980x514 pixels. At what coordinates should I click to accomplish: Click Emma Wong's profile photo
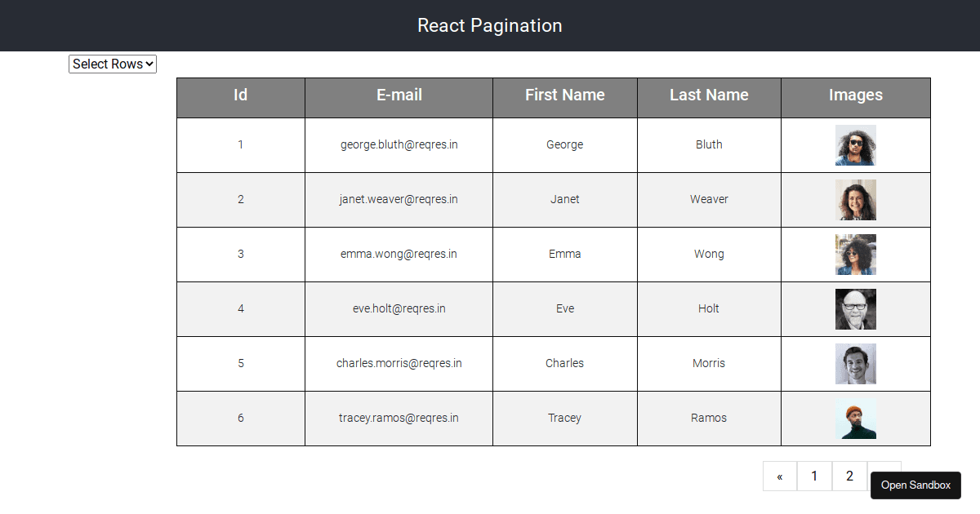pos(855,254)
